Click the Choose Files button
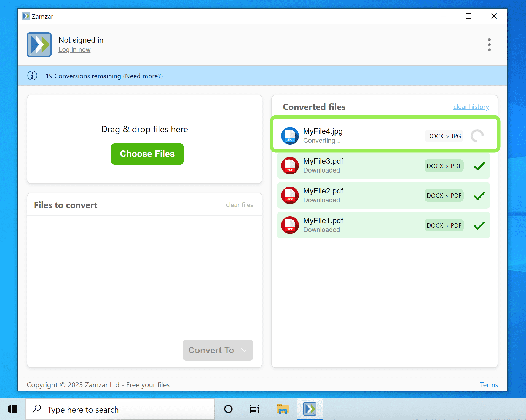The image size is (526, 420). pyautogui.click(x=147, y=154)
